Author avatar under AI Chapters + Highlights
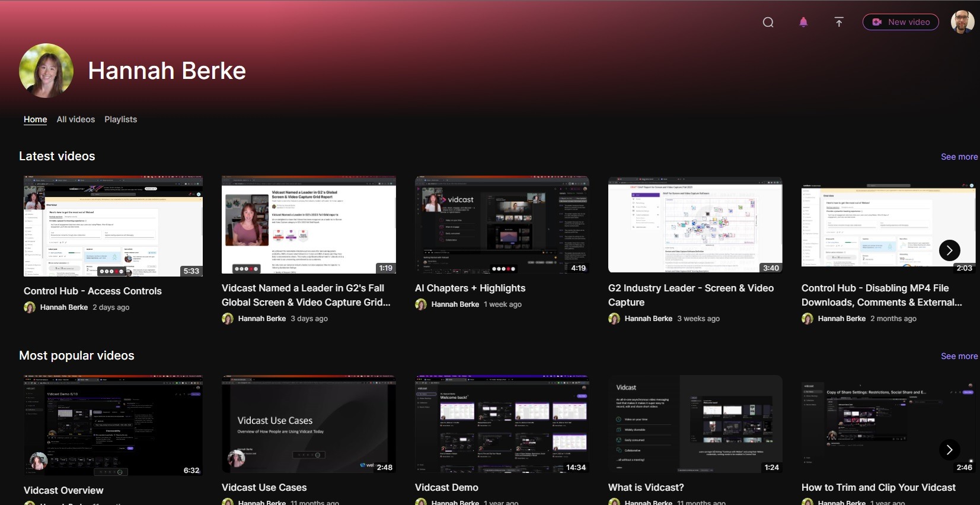The height and width of the screenshot is (505, 980). 421,304
